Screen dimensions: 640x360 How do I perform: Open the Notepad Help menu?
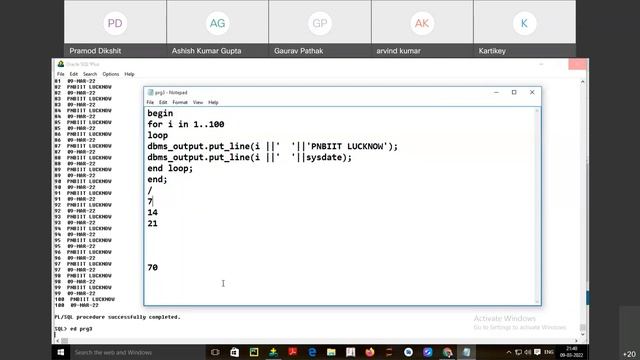(x=213, y=102)
